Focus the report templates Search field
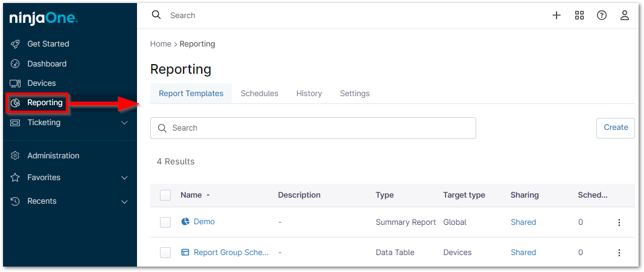The image size is (644, 272). (313, 128)
